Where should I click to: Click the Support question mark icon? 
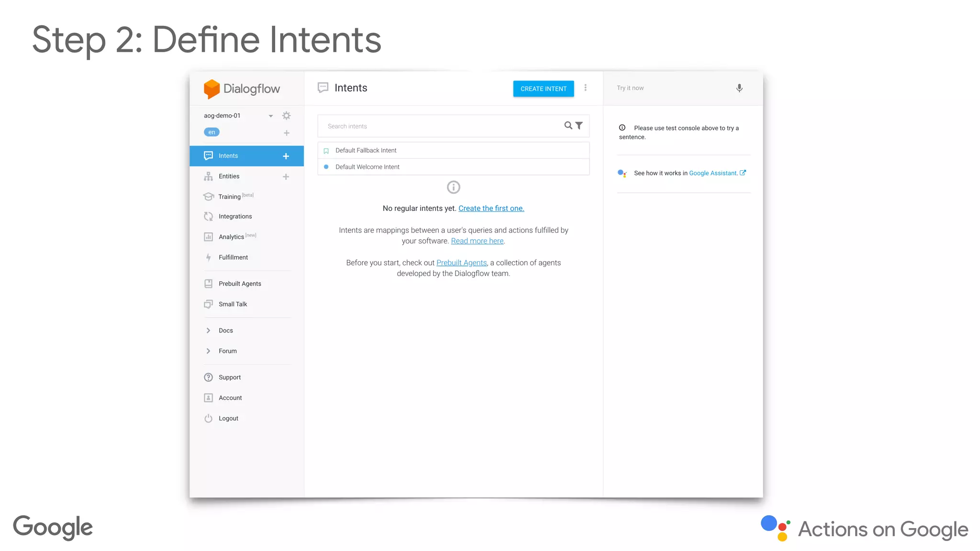[208, 377]
